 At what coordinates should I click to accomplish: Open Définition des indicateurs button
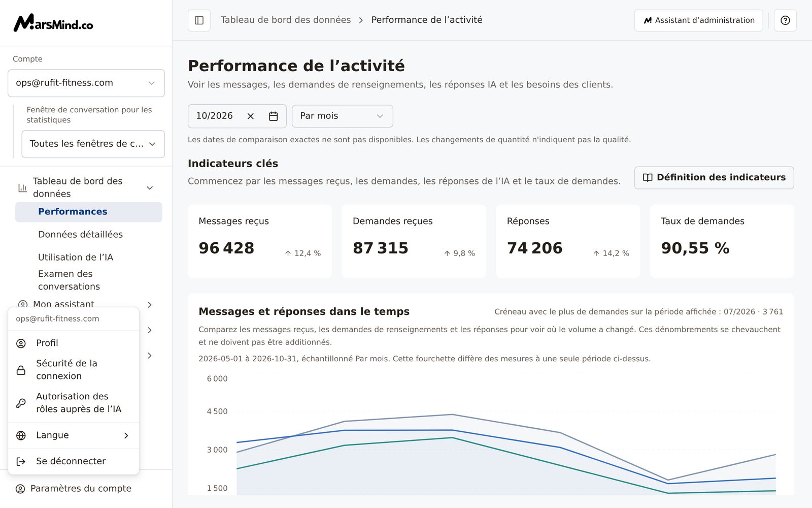[714, 178]
